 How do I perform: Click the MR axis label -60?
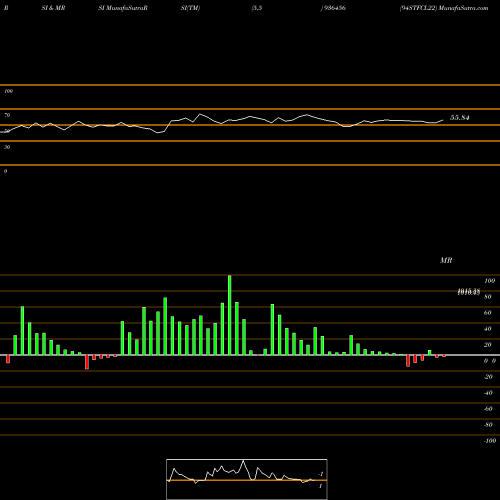click(x=488, y=409)
